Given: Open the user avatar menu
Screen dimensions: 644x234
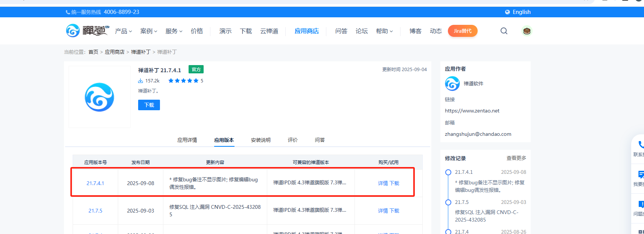Looking at the screenshot, I should tap(527, 31).
